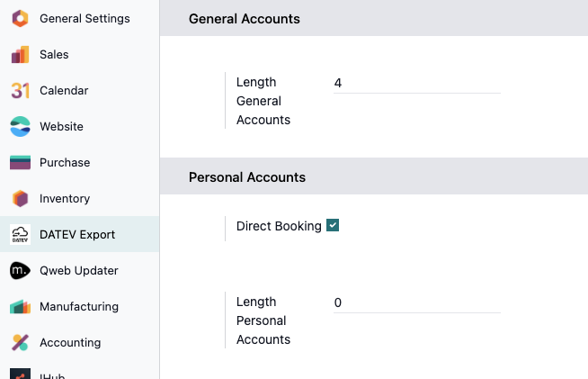Click the IHub icon at sidebar bottom
The width and height of the screenshot is (588, 379).
(x=21, y=374)
